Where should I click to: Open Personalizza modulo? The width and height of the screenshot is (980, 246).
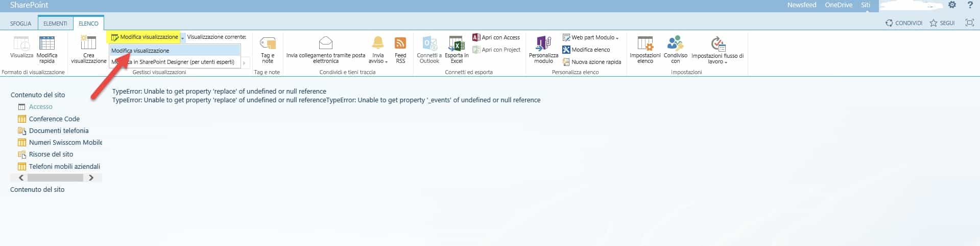click(x=543, y=50)
